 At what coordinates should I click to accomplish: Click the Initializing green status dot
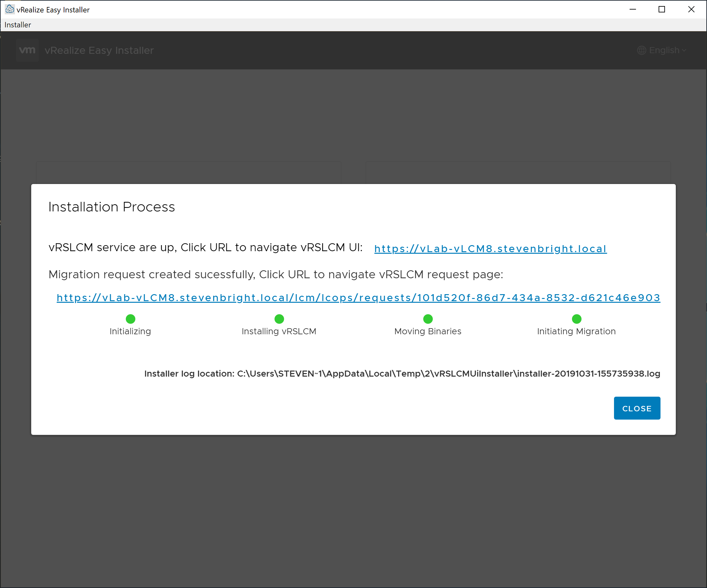coord(130,319)
